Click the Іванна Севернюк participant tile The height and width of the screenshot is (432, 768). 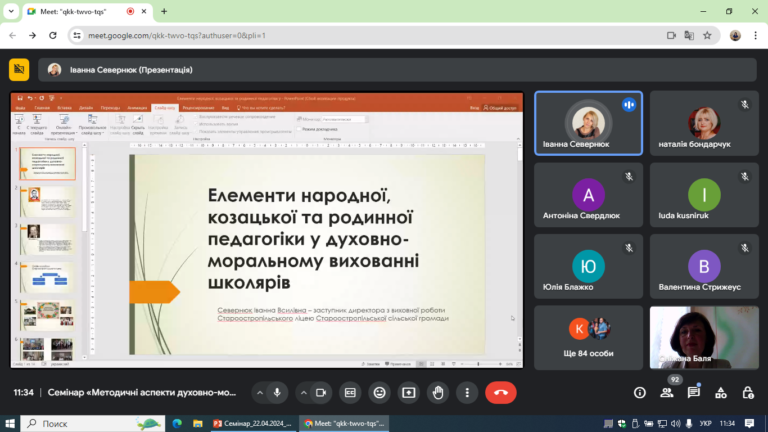click(x=588, y=123)
